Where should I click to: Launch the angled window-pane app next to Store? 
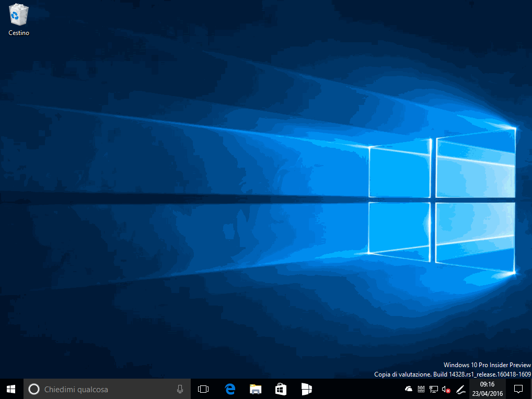(x=306, y=389)
